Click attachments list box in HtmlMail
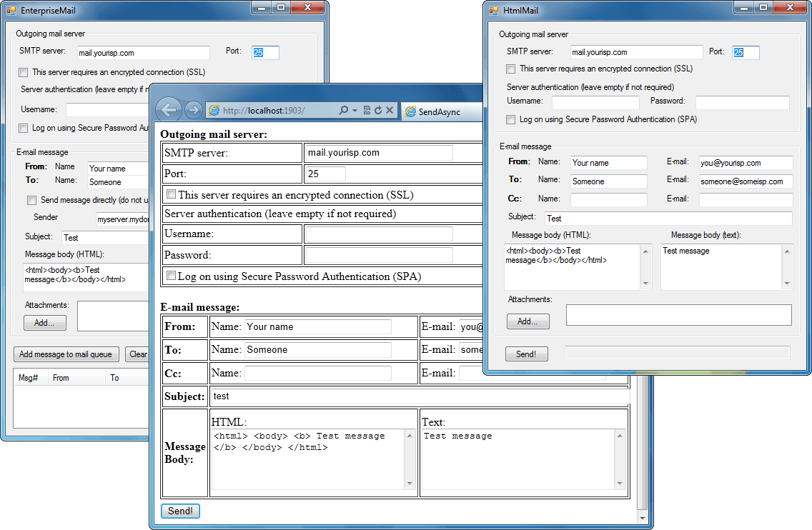Viewport: 812px width, 530px height. (x=679, y=315)
